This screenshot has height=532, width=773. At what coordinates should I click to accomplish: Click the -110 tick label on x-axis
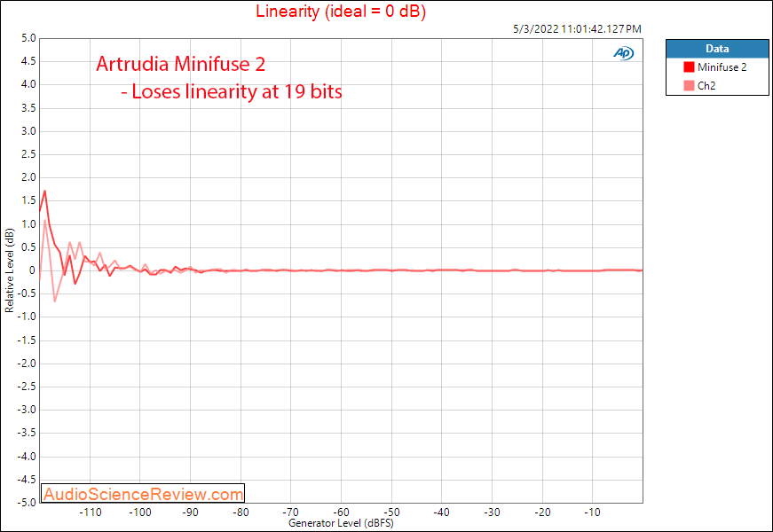(x=91, y=512)
